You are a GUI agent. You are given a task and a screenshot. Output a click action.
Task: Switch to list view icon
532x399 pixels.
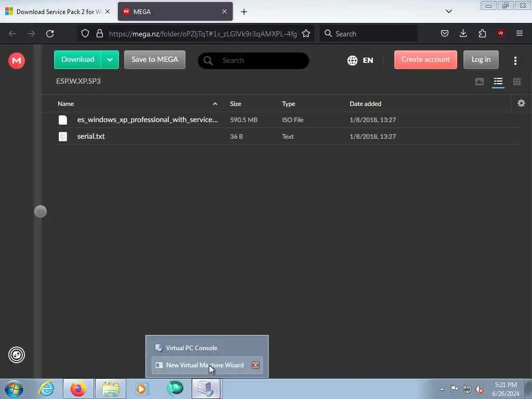498,82
